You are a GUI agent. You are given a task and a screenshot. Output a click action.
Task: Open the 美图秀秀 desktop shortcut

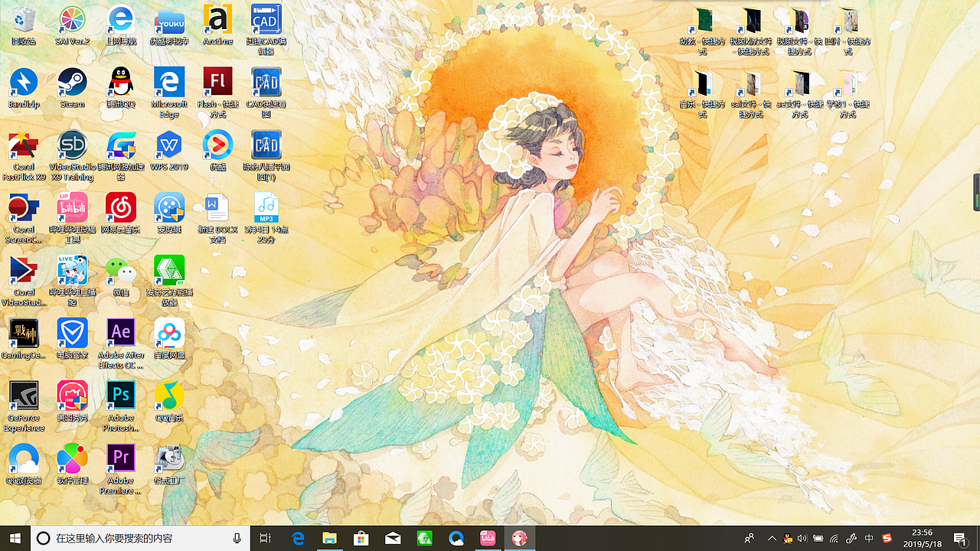click(73, 402)
